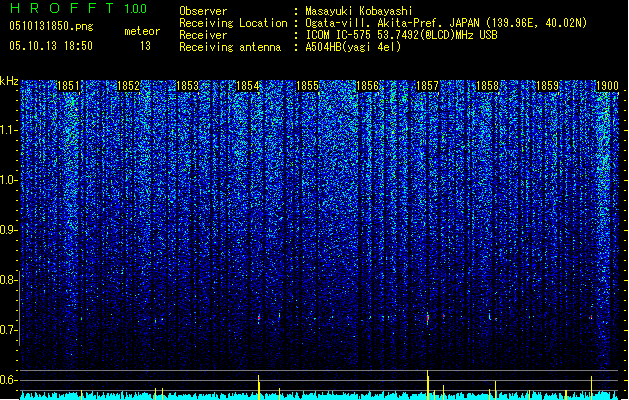Click the 1853 time marker

point(188,86)
